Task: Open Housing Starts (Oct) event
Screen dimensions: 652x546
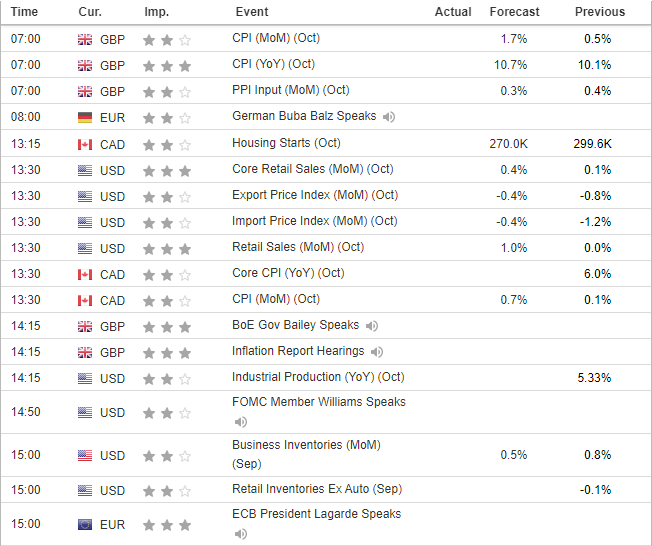Action: (286, 143)
